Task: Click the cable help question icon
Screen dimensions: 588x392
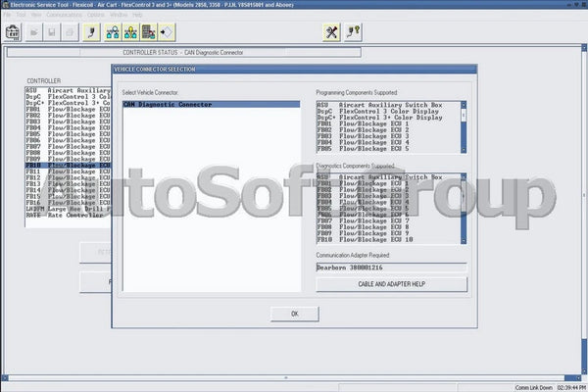Action: (353, 32)
